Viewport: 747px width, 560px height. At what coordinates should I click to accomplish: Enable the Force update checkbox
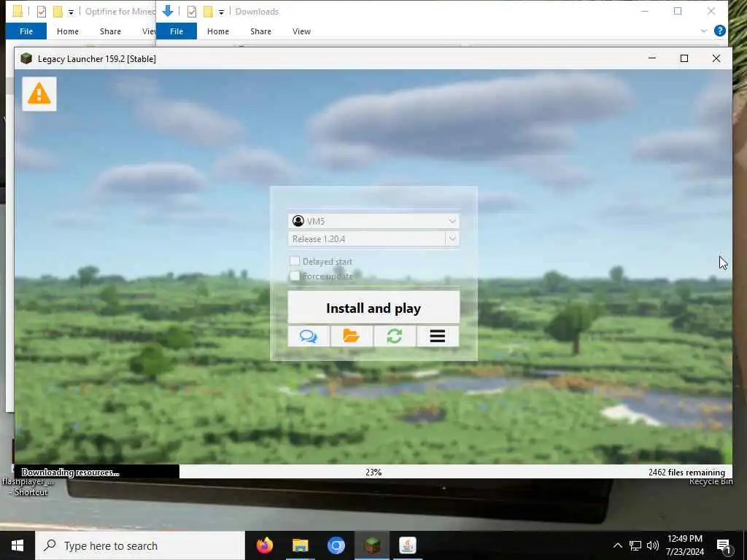coord(295,276)
